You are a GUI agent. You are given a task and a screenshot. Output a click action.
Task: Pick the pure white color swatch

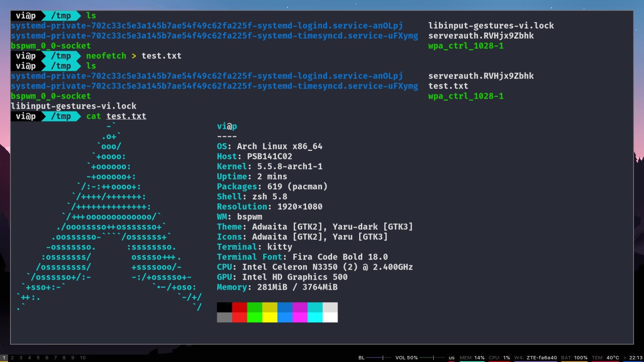pos(330,317)
